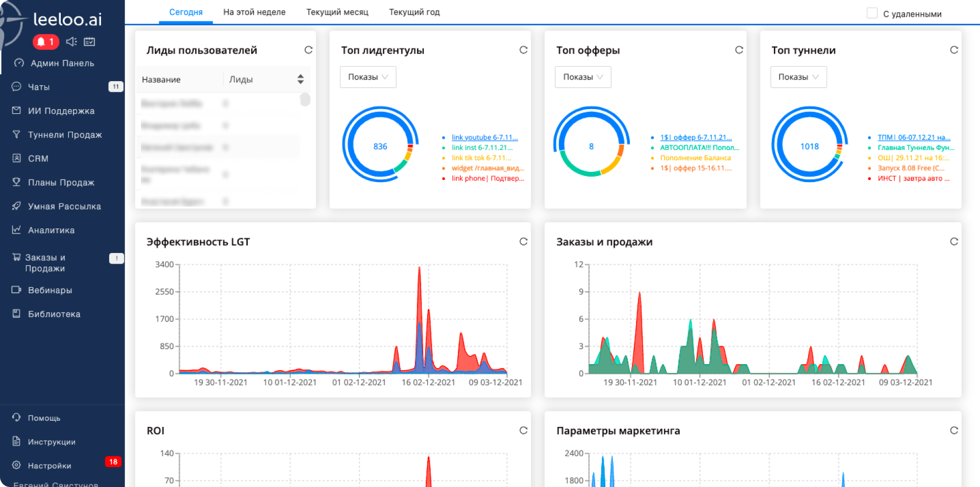Screen dimensions: 980x487
Task: Select link tik tok 6-7.11 legend entry
Action: 481,158
